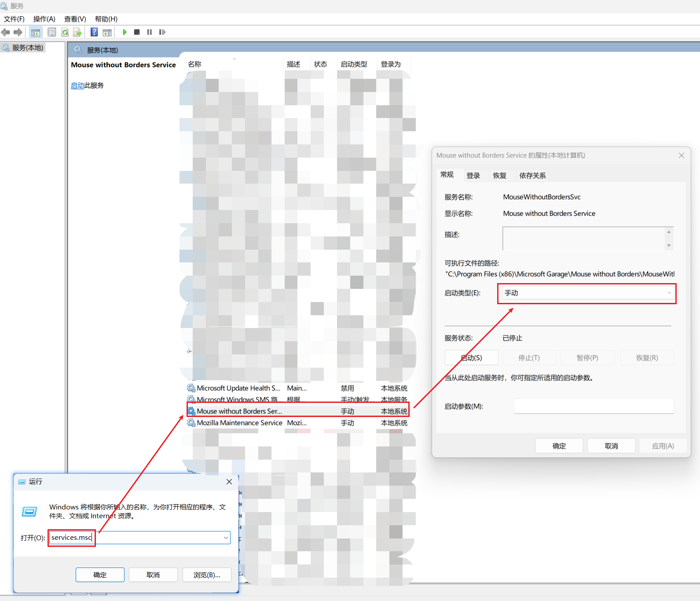Click the Export List toolbar icon
The height and width of the screenshot is (601, 700).
coord(77,32)
